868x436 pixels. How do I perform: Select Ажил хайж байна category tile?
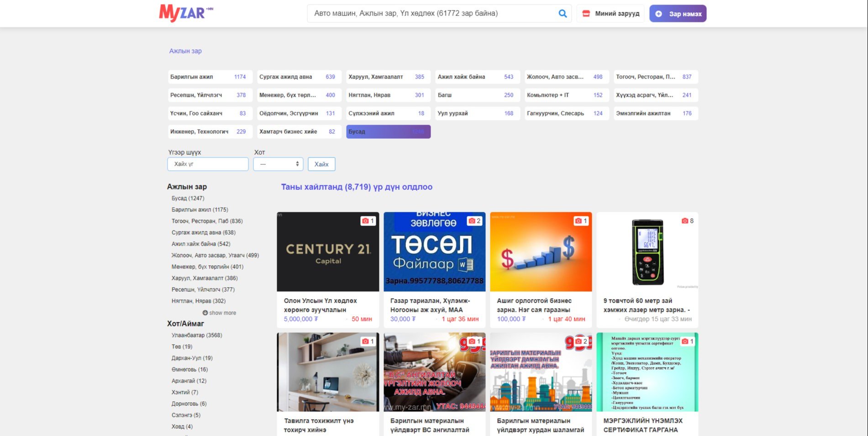coord(477,77)
